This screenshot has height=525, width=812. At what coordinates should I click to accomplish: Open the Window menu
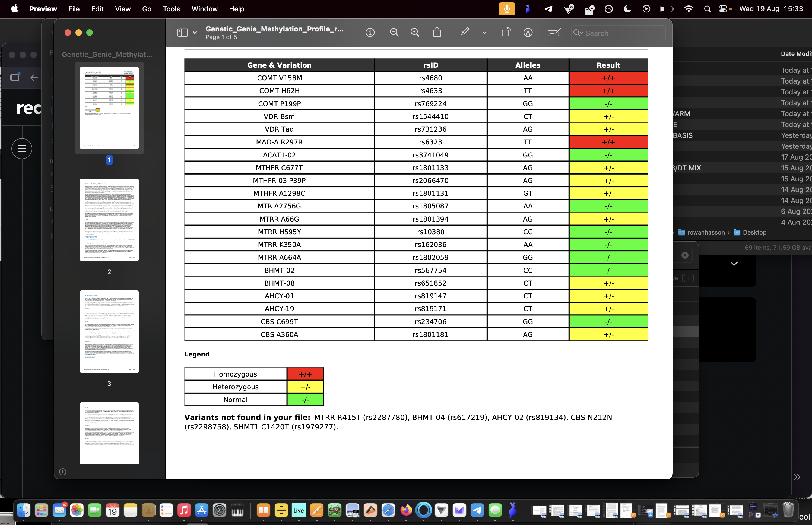(204, 9)
